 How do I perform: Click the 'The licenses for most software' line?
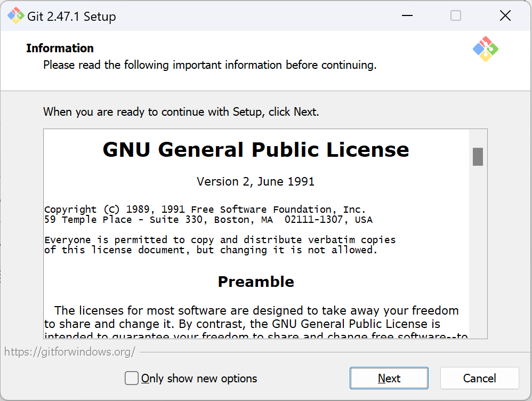[256, 310]
